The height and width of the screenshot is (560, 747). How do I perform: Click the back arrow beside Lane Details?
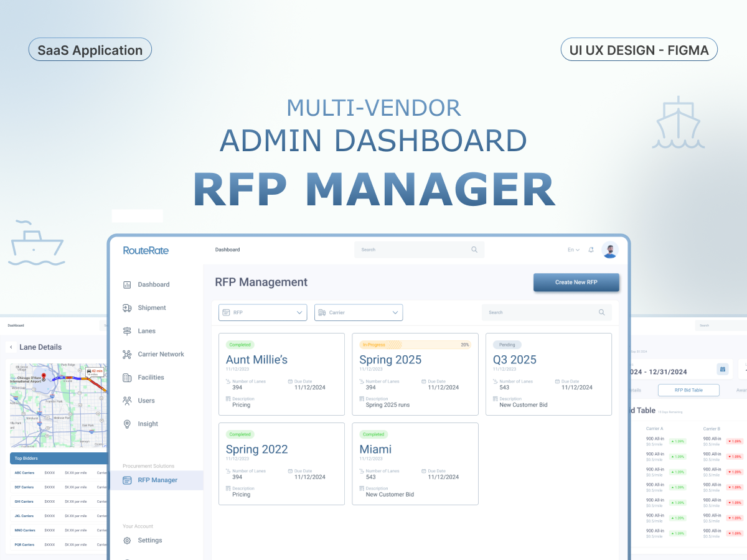coord(11,347)
